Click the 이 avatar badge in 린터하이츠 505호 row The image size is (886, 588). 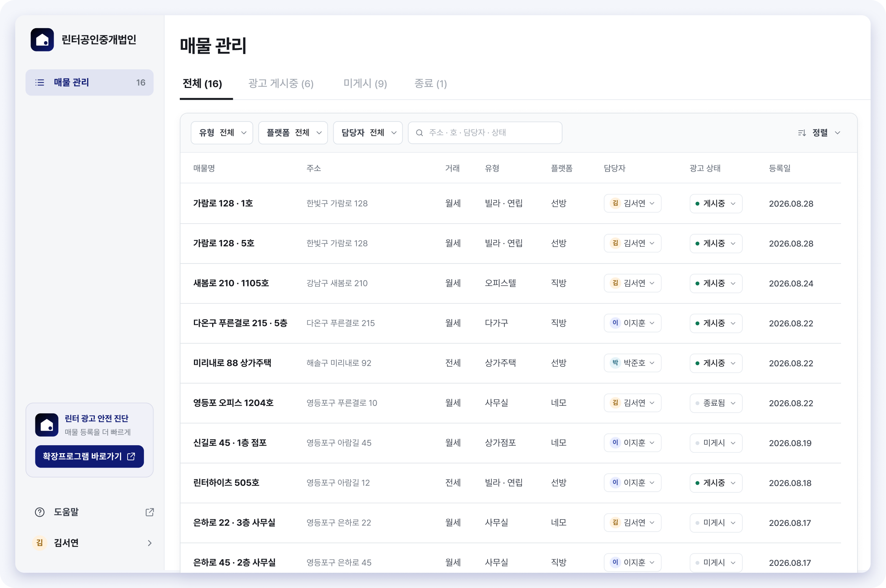pyautogui.click(x=615, y=483)
